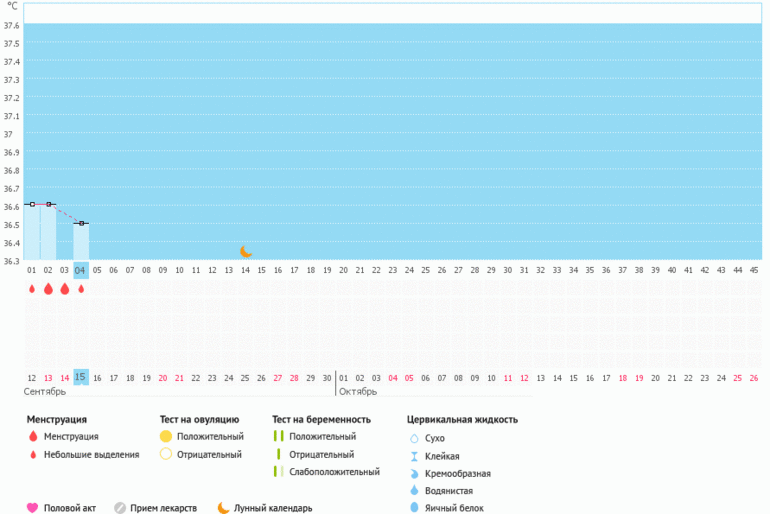Click the gray pill Прием лекарств icon

(120, 507)
